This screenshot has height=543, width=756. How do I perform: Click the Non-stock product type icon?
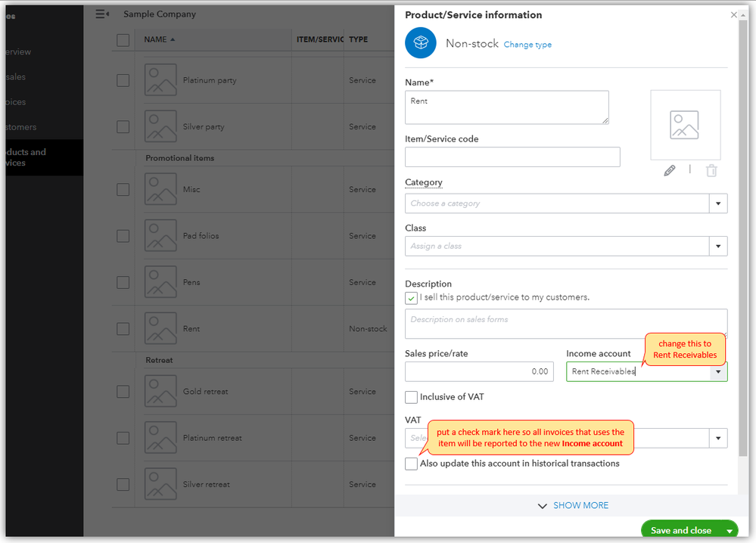[x=421, y=43]
